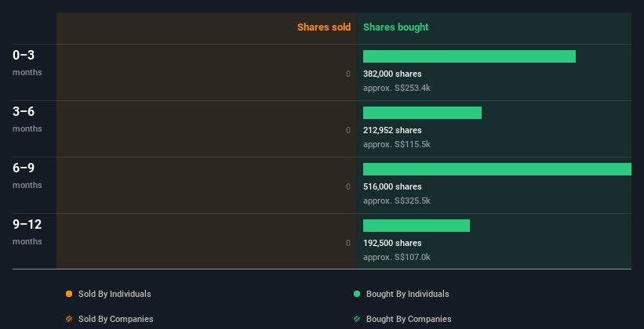Image resolution: width=644 pixels, height=329 pixels.
Task: Click the 212,952 shares value
Action: coord(392,131)
